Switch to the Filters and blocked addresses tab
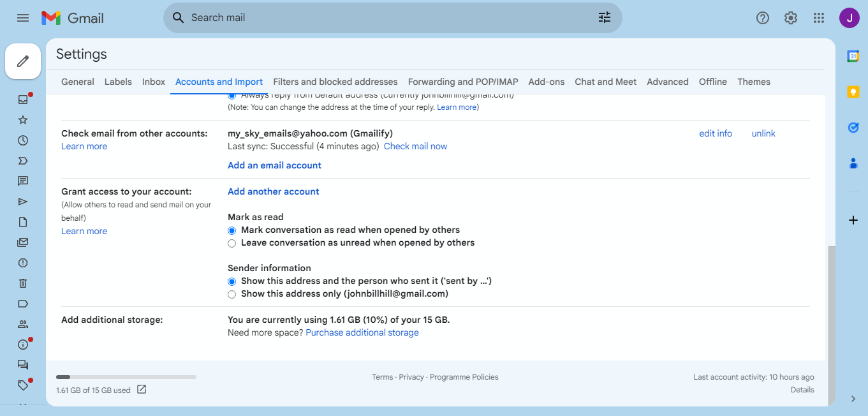The image size is (868, 416). pos(335,82)
